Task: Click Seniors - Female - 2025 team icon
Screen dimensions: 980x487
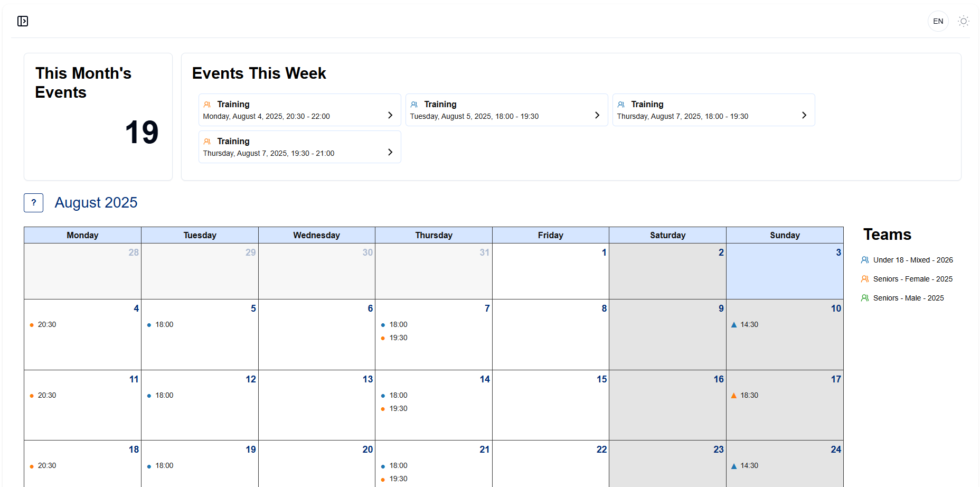Action: 865,279
